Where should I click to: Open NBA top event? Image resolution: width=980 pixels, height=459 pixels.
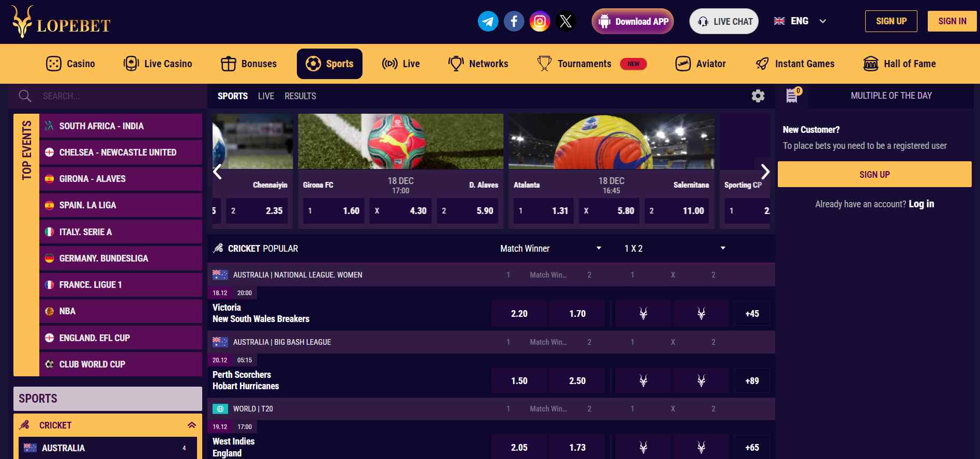(120, 311)
